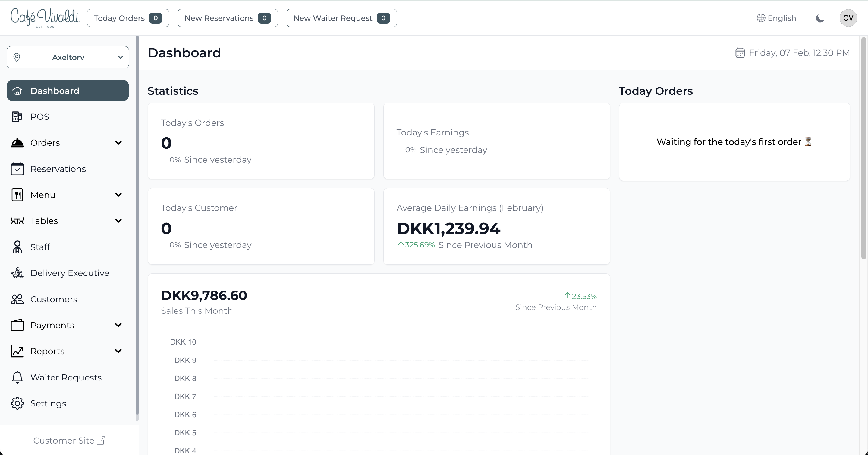The height and width of the screenshot is (455, 868).
Task: Click the Delivery Executive scooter icon
Action: pos(17,273)
